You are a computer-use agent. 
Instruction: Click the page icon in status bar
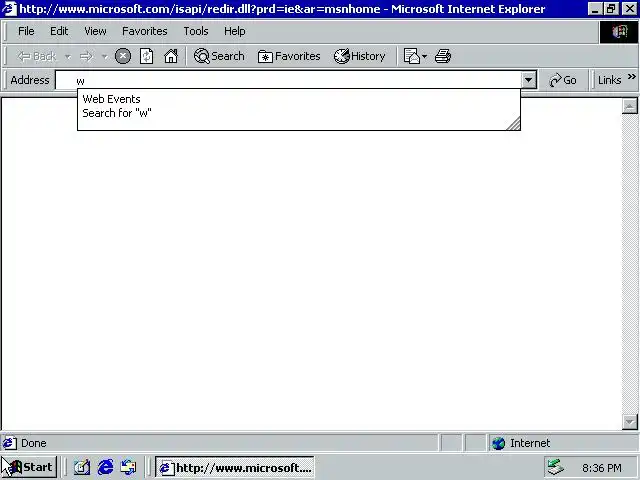(x=10, y=443)
